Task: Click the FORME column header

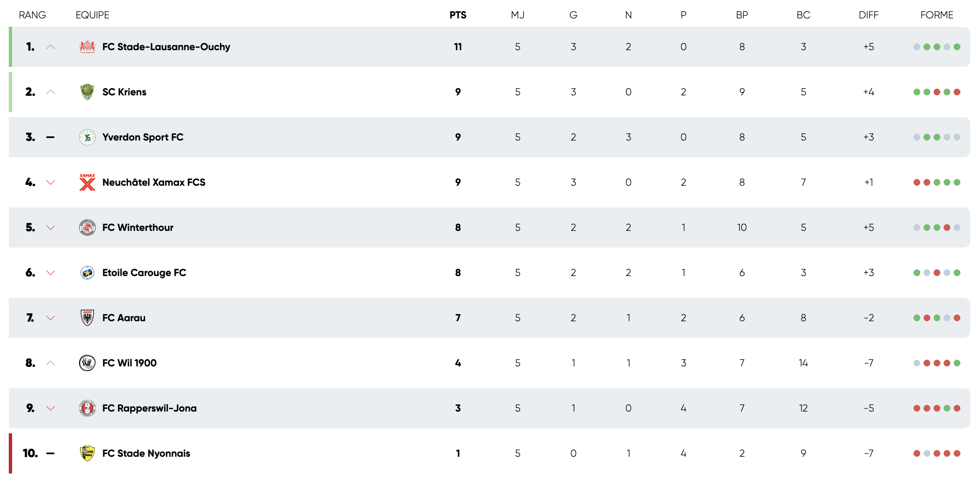Action: 937,15
